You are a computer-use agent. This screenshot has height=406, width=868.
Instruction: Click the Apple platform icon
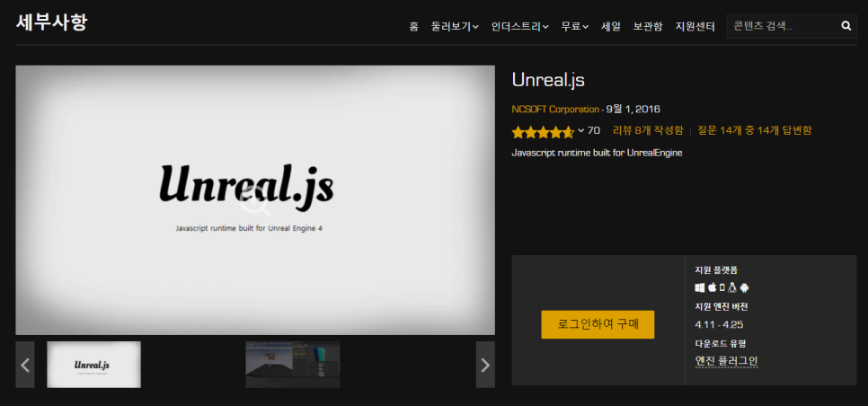coord(712,287)
